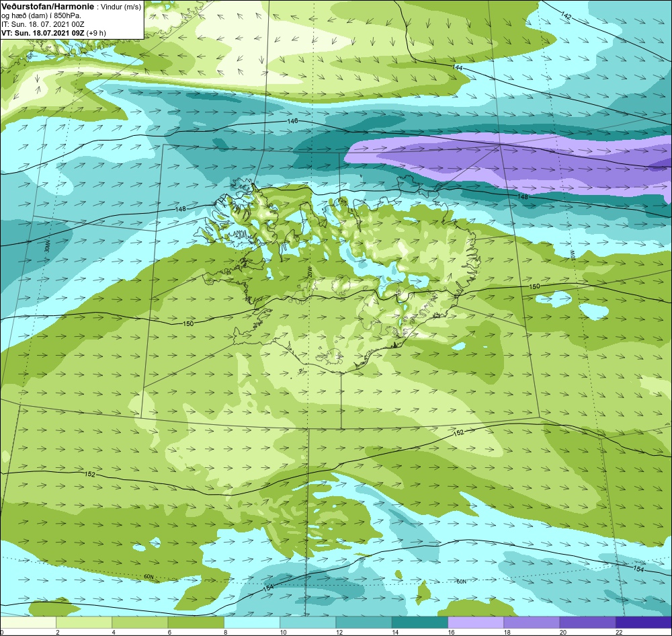Click the dark teal 14–16 m/s legend swatch
This screenshot has height=636, width=672.
[419, 622]
